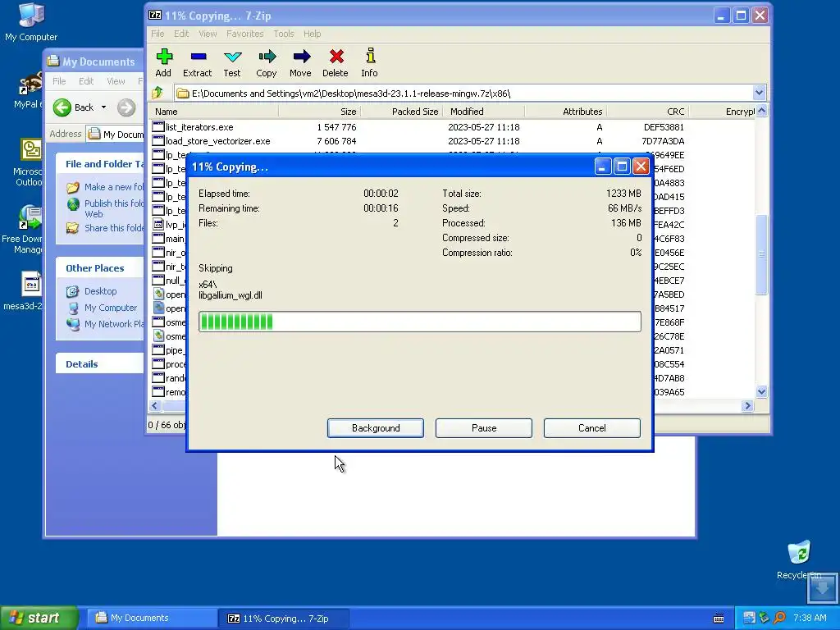The width and height of the screenshot is (840, 630).
Task: Open My Network Places link
Action: (105, 324)
